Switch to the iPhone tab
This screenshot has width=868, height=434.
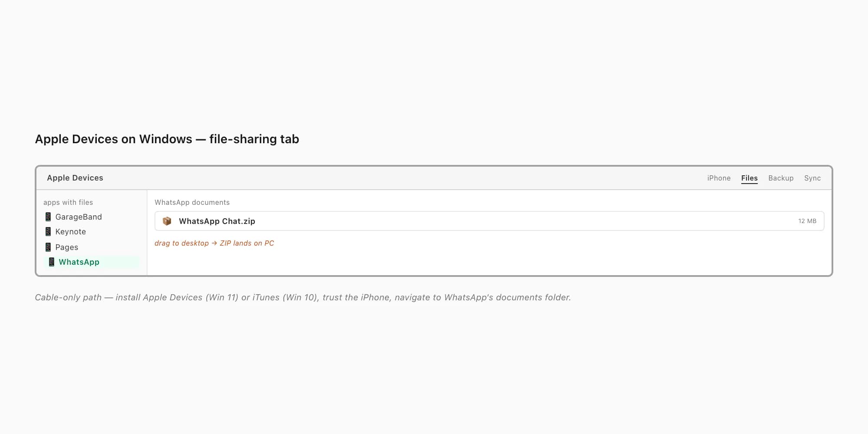click(719, 178)
